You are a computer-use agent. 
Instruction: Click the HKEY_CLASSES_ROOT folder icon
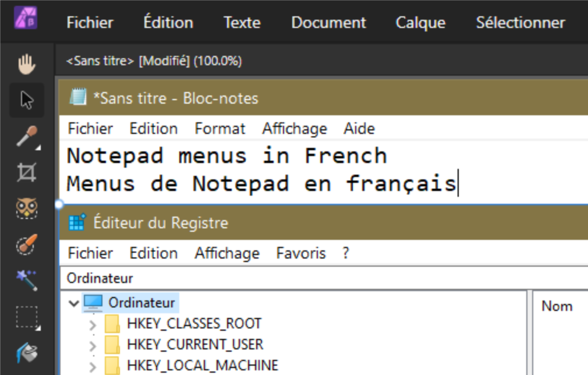coord(112,324)
